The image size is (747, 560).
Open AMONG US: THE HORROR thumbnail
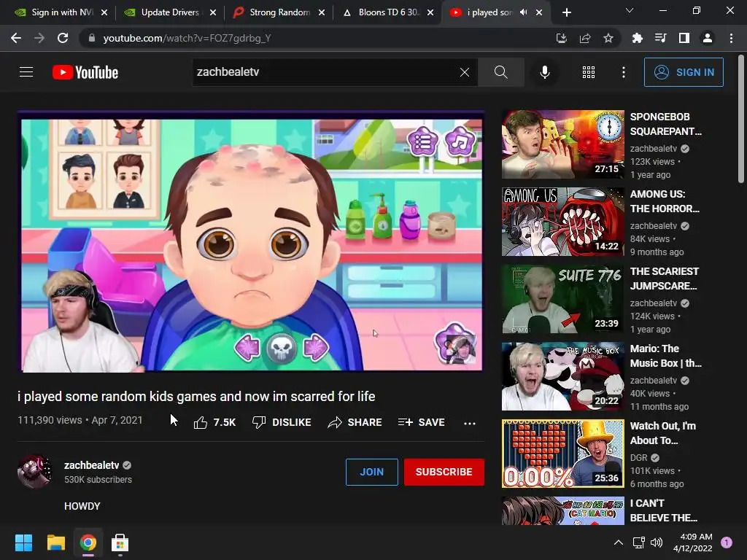click(x=562, y=222)
